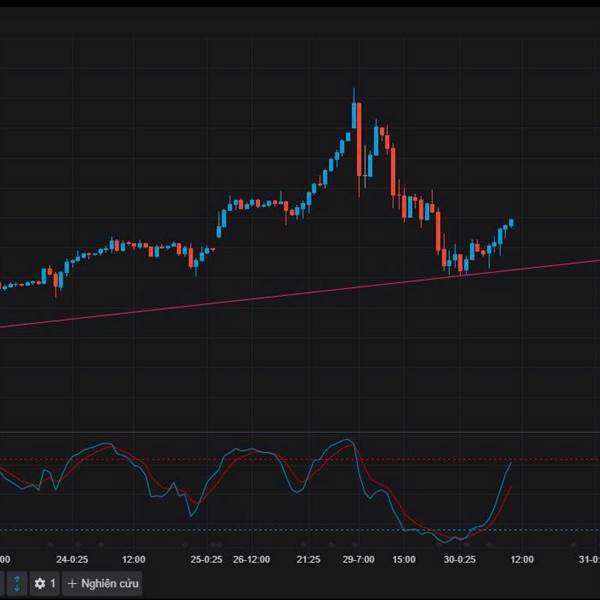The height and width of the screenshot is (600, 600).
Task: Click the 25-0:25 time axis label
Action: click(x=206, y=559)
